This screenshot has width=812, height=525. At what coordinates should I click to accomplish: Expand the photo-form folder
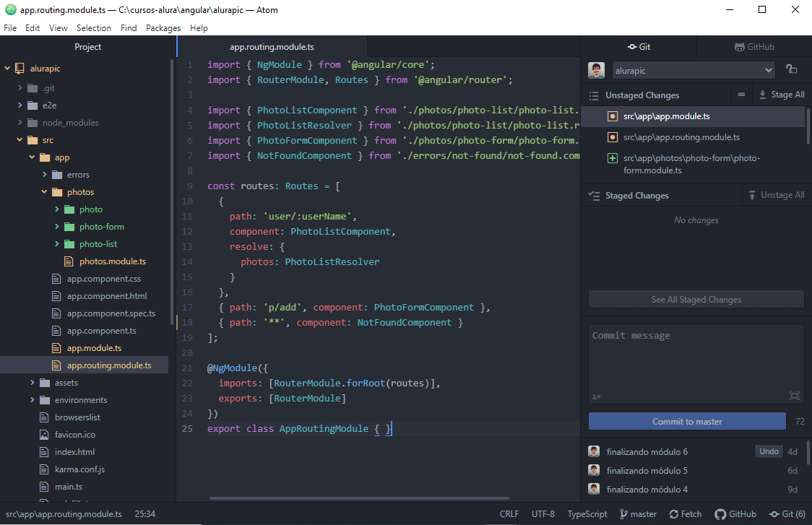coord(57,227)
